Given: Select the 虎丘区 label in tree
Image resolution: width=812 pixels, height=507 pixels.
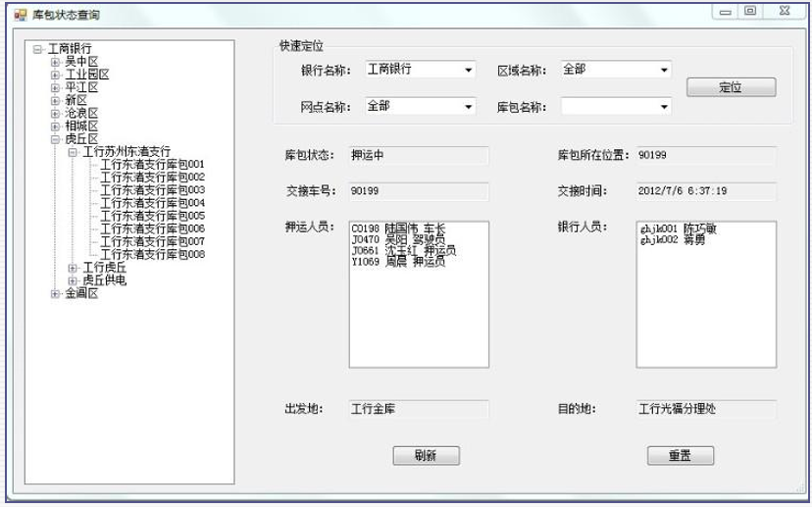Looking at the screenshot, I should [81, 139].
